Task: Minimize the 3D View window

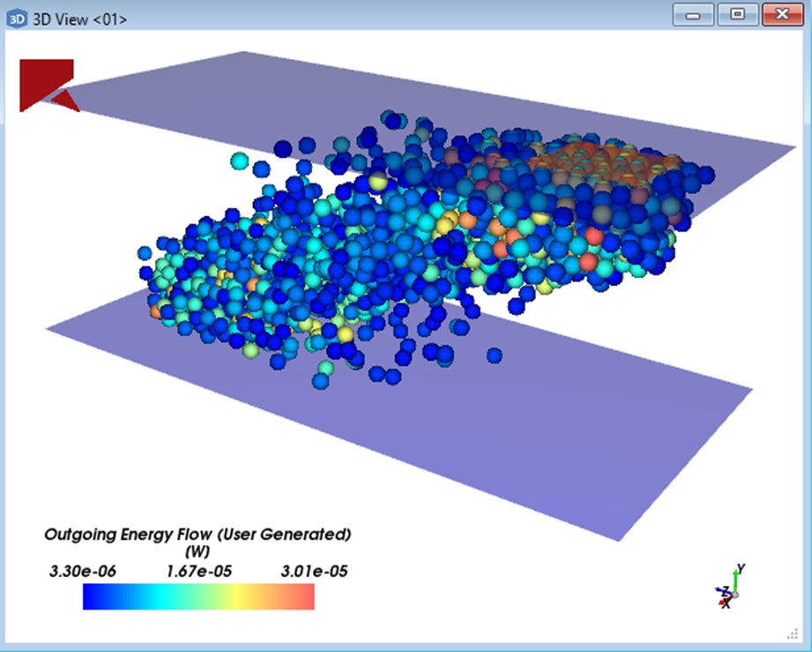Action: 693,14
